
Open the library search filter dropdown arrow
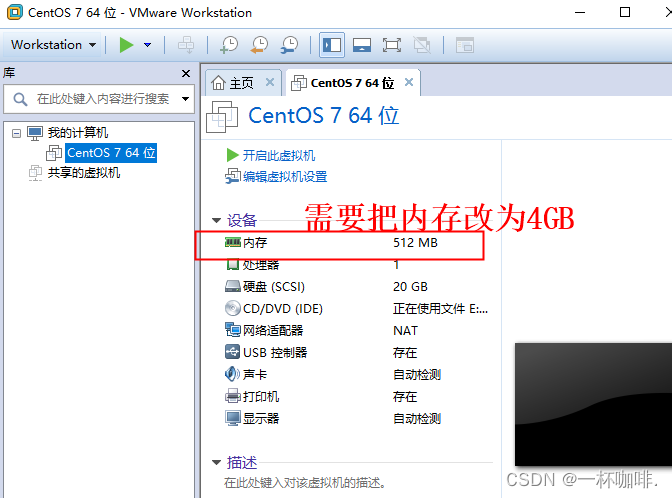(185, 99)
